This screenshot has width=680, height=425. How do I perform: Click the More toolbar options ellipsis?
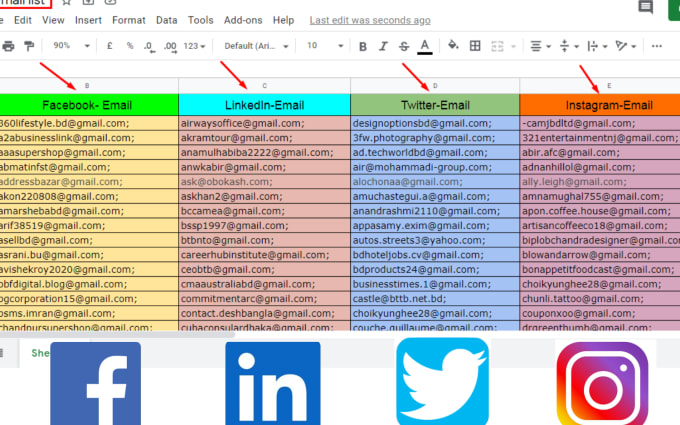657,46
